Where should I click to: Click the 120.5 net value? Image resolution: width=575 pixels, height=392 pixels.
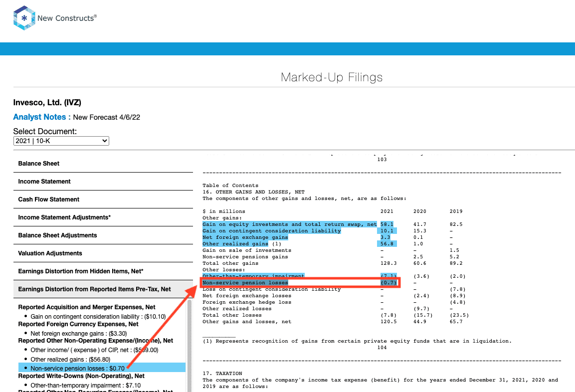[388, 322]
